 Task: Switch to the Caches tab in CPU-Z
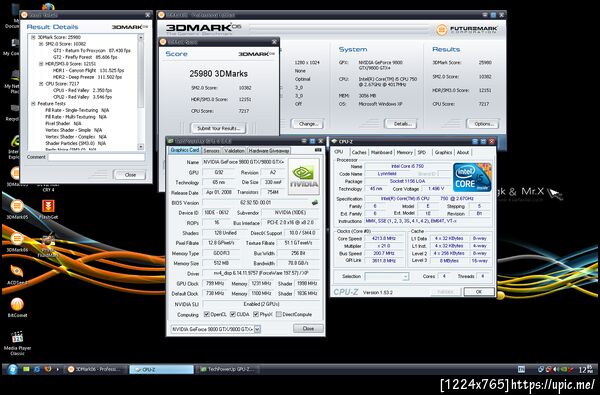(359, 152)
